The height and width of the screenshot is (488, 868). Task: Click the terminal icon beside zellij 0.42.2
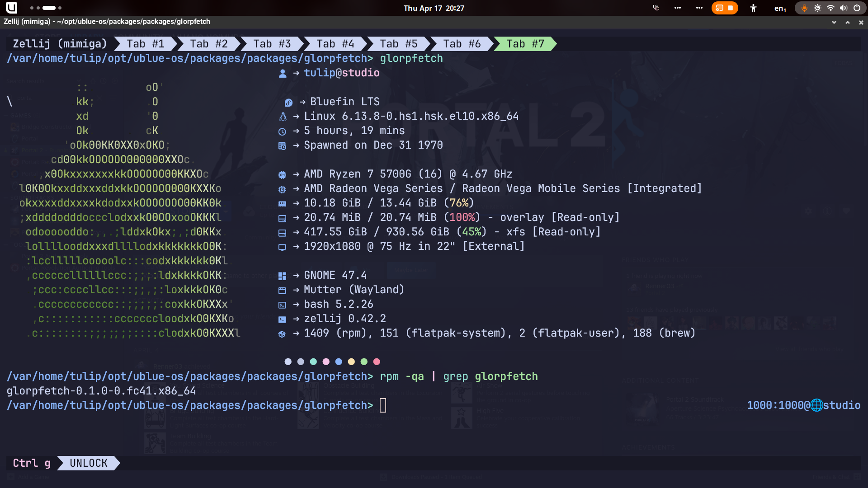282,319
